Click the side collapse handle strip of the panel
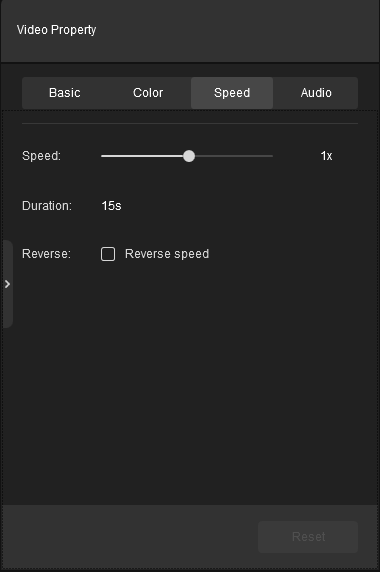Screen dimensions: 380x572 coord(8,284)
